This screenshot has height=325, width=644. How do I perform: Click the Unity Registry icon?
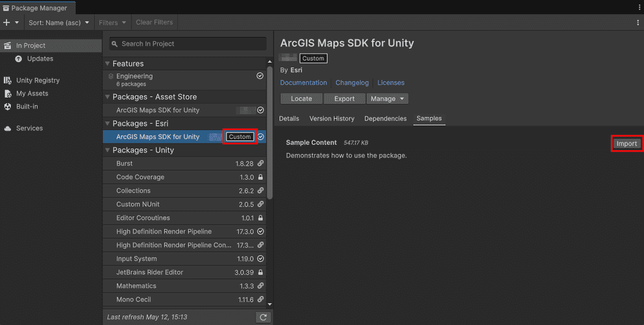coord(7,80)
